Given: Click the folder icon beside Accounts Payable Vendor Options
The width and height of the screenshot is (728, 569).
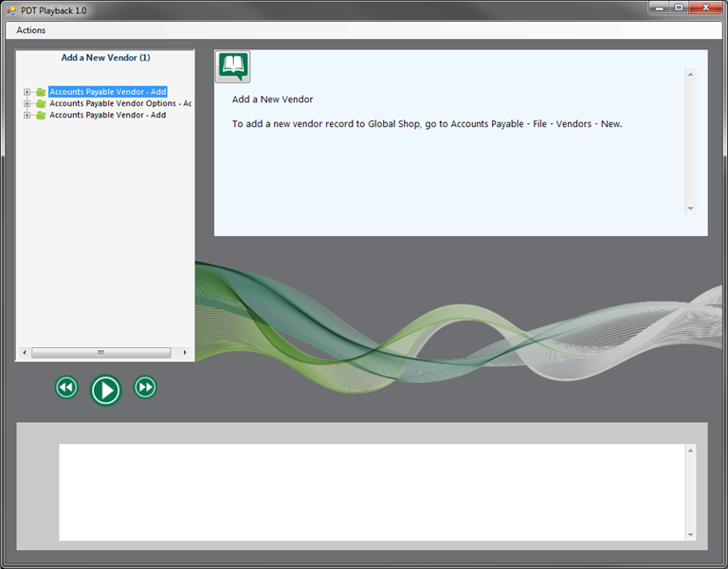Looking at the screenshot, I should 41,103.
